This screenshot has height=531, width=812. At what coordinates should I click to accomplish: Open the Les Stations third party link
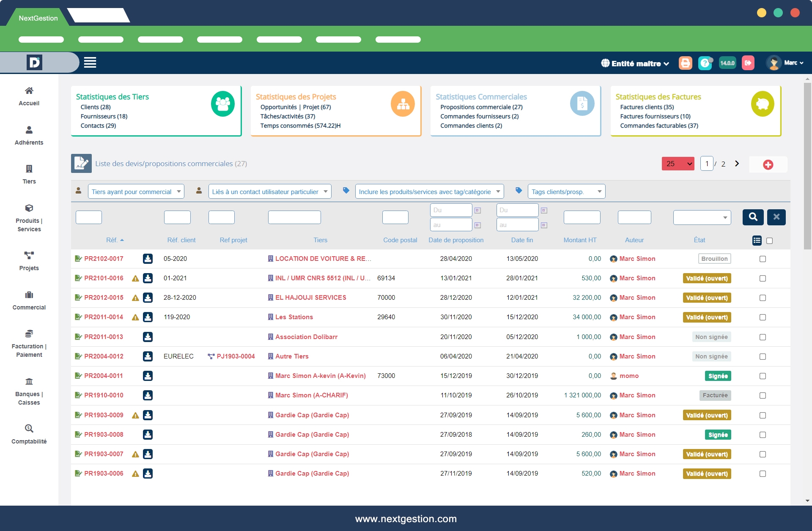click(294, 317)
